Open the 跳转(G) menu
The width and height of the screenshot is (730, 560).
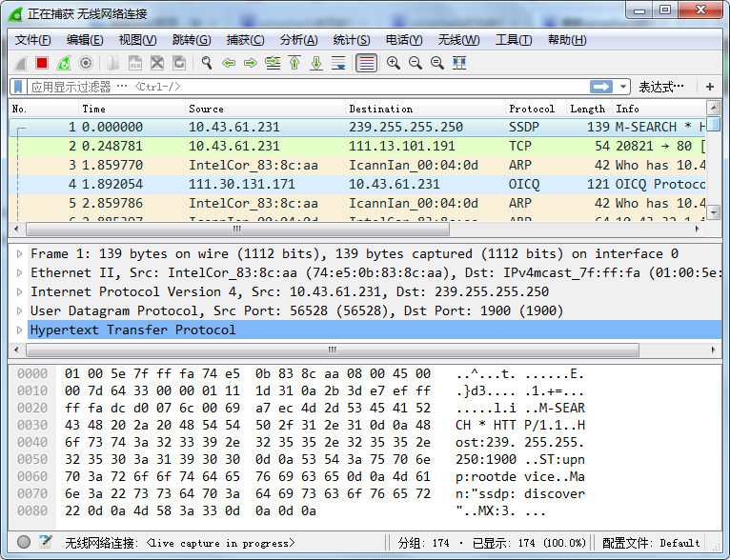click(192, 40)
